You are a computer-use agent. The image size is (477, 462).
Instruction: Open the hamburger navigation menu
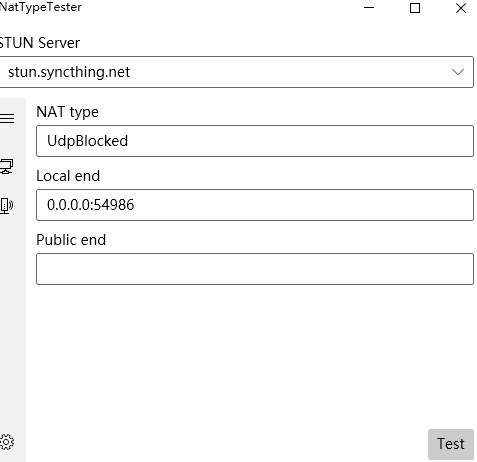point(7,118)
